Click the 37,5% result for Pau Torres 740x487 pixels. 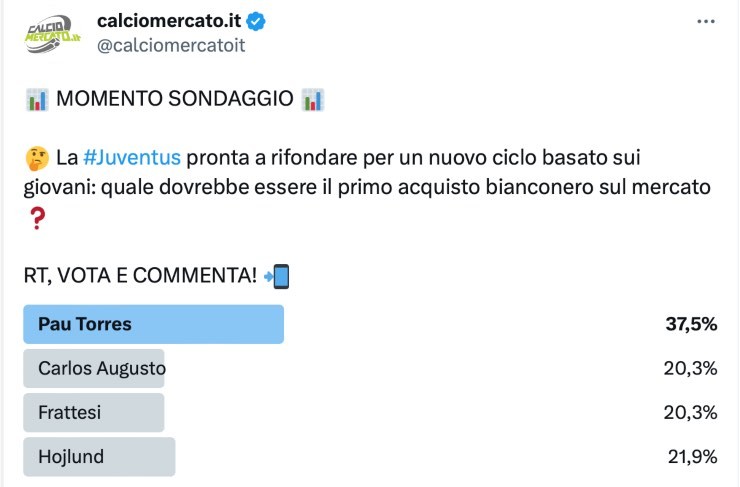point(691,324)
